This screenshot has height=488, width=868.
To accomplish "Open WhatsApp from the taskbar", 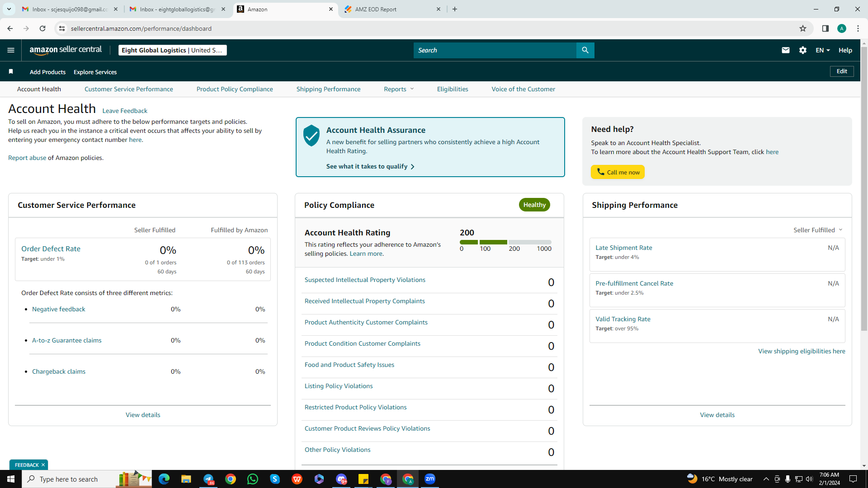I will [253, 479].
